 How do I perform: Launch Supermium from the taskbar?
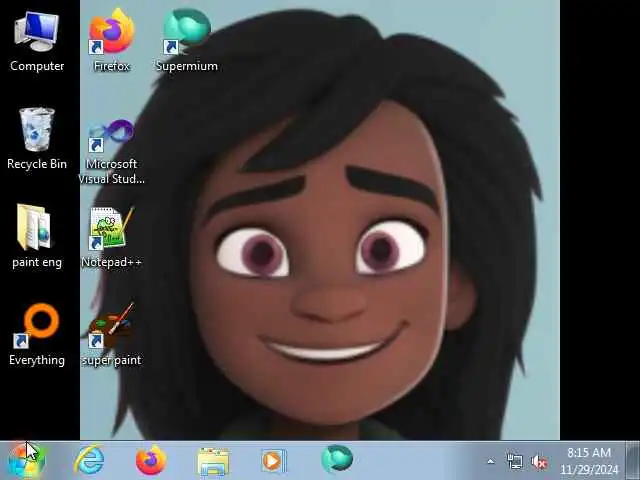click(337, 460)
